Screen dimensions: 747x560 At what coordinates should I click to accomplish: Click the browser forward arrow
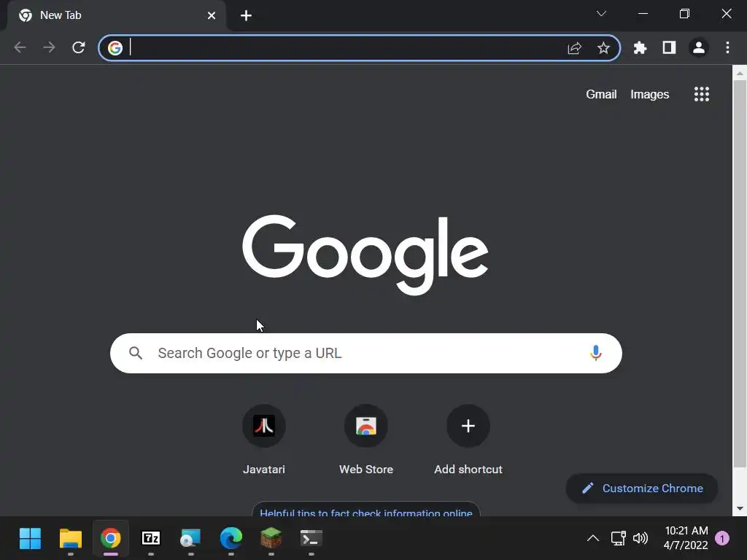(x=49, y=47)
